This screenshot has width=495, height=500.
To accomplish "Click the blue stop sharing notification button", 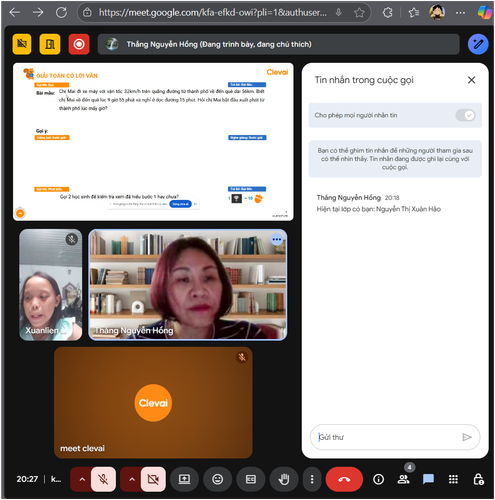I will (x=180, y=204).
